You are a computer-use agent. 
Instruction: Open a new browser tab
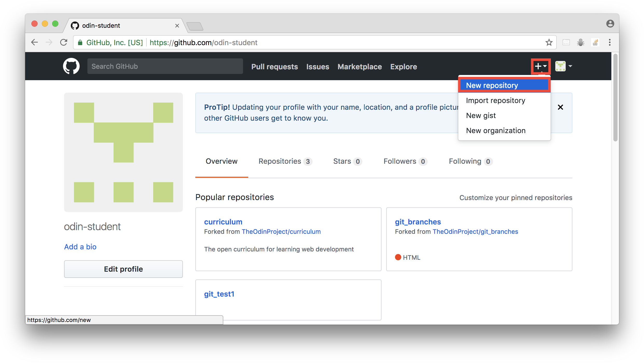coord(195,26)
